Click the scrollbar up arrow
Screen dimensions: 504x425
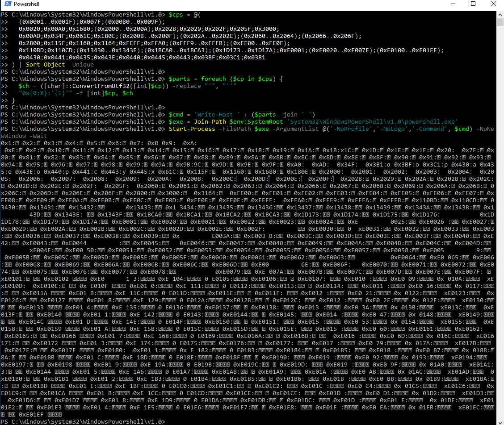point(500,14)
